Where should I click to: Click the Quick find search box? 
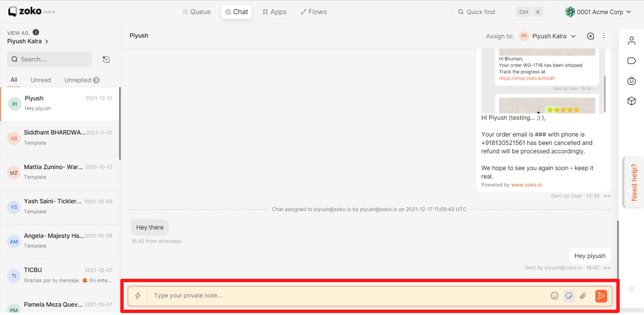click(x=499, y=12)
